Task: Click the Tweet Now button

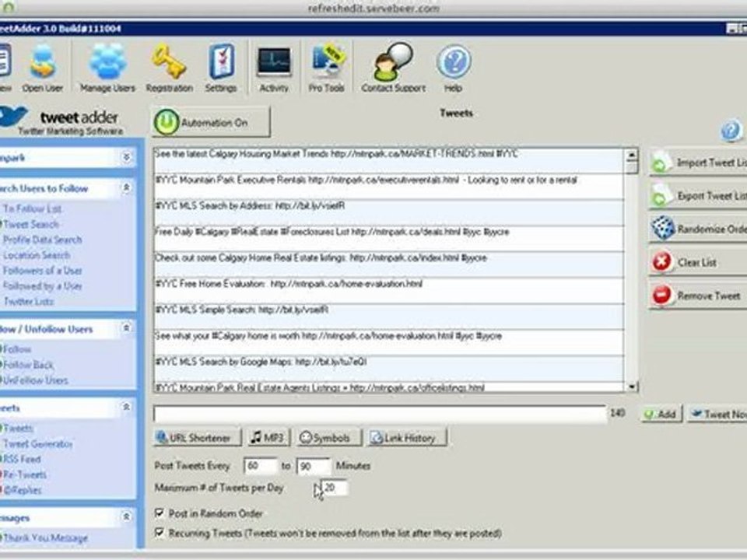Action: pos(717,415)
